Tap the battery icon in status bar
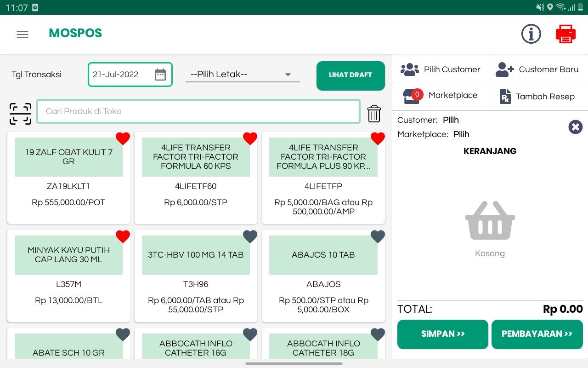The image size is (588, 368). click(x=581, y=7)
